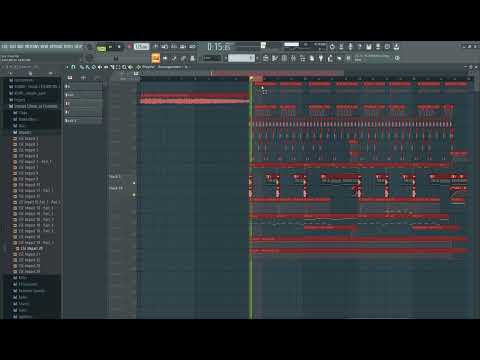This screenshot has width=480, height=360.
Task: Select the playlist Select tool
Action: coord(118,67)
